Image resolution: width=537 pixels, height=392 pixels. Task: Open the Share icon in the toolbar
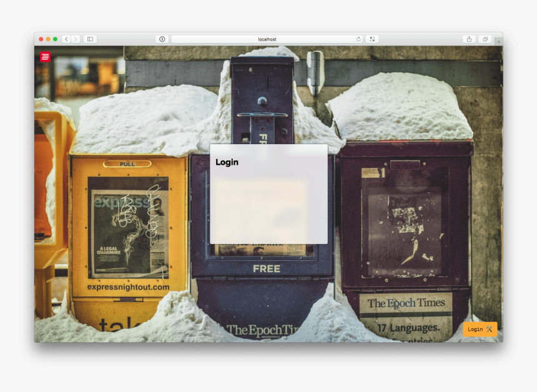pos(469,39)
